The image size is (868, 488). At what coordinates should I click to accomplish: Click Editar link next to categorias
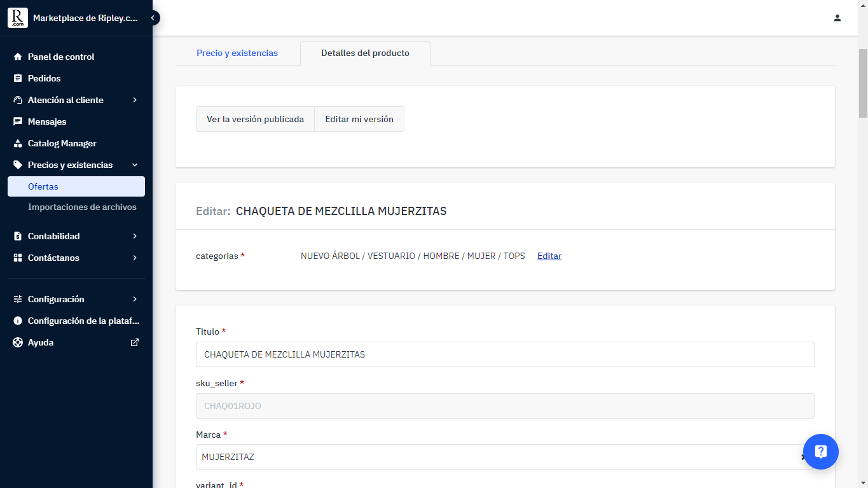click(x=549, y=256)
